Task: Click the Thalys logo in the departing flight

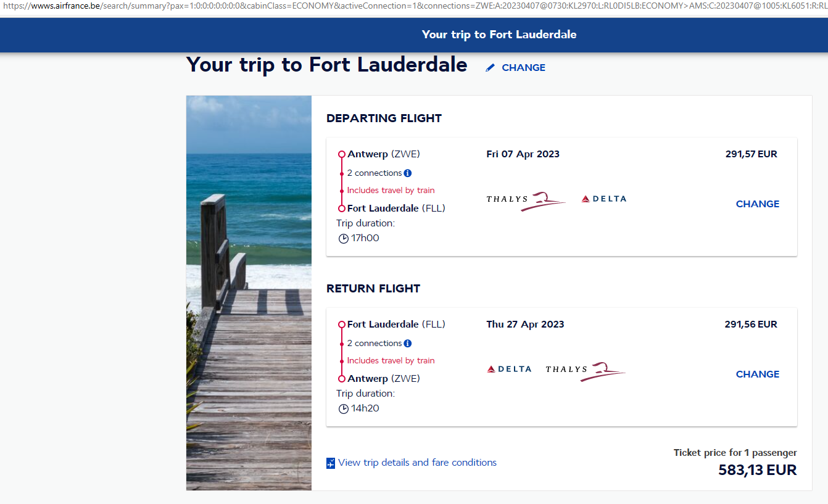Action: click(526, 199)
